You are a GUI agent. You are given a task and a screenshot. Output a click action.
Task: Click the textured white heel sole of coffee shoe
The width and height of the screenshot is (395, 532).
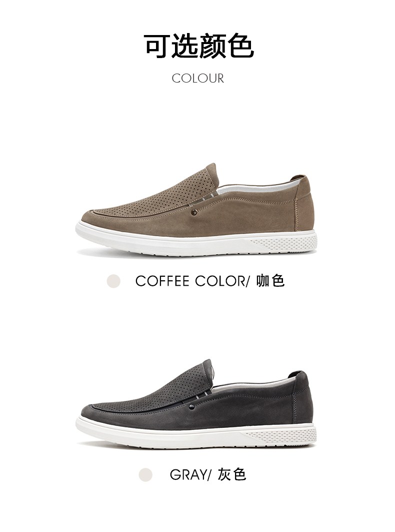(x=284, y=243)
